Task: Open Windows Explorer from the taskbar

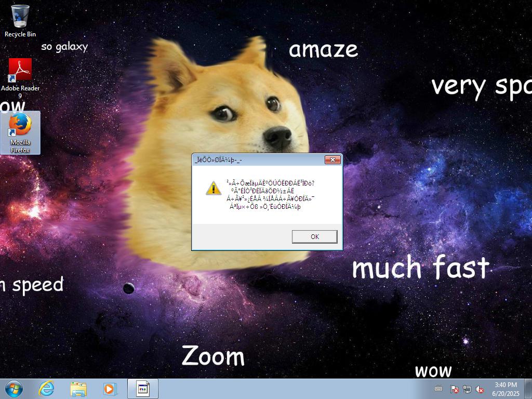Action: pos(78,389)
